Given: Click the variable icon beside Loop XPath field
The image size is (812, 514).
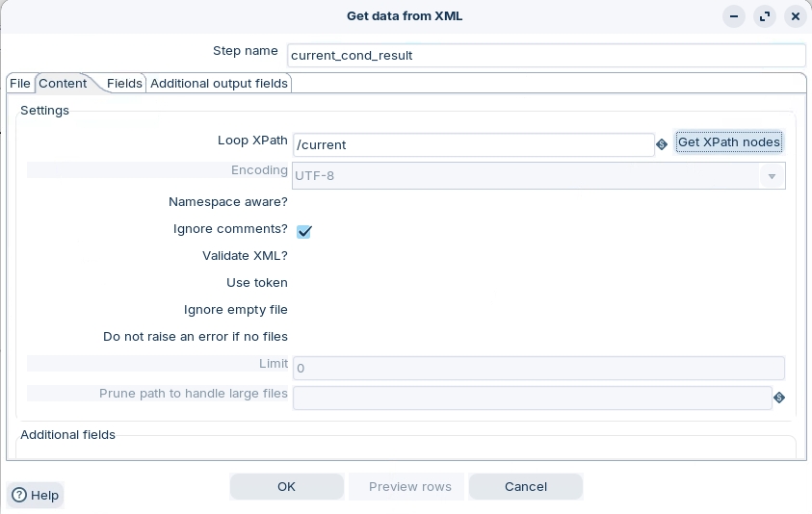Looking at the screenshot, I should tap(662, 144).
